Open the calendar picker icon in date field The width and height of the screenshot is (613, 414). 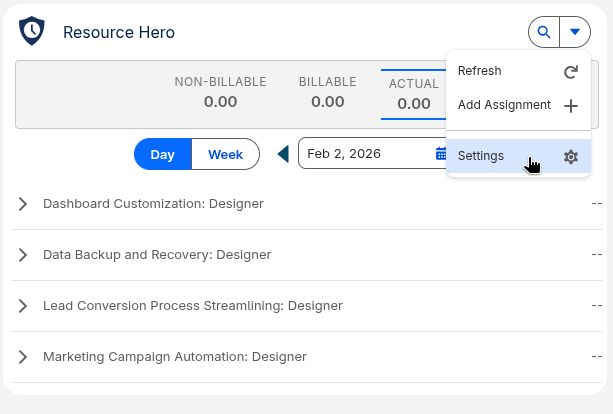(x=440, y=154)
